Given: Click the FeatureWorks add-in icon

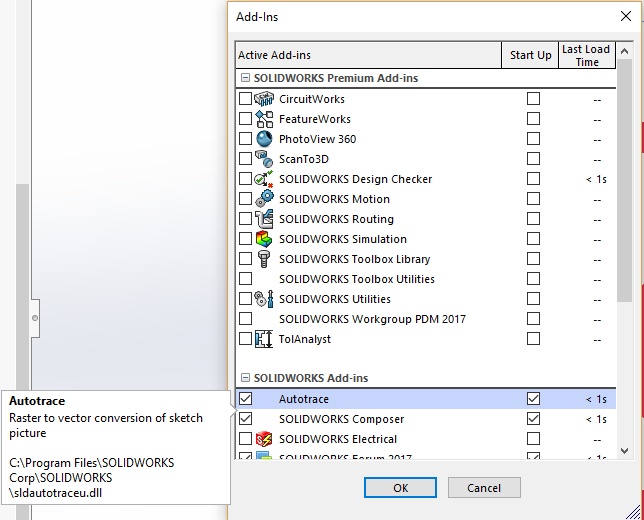Looking at the screenshot, I should (264, 119).
